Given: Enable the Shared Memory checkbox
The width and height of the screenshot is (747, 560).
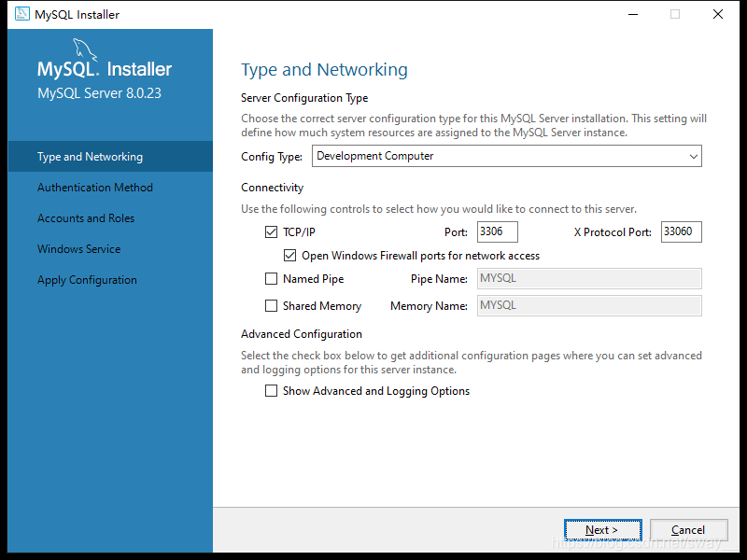Looking at the screenshot, I should point(271,306).
